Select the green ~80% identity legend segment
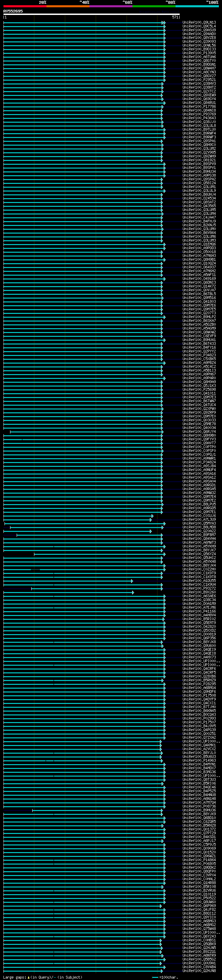Image resolution: width=222 pixels, height=980 pixels. point(154,6)
